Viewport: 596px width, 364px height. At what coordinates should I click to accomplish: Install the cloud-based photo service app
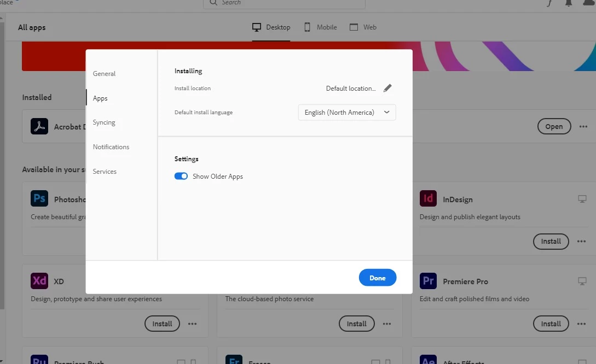[x=356, y=324]
